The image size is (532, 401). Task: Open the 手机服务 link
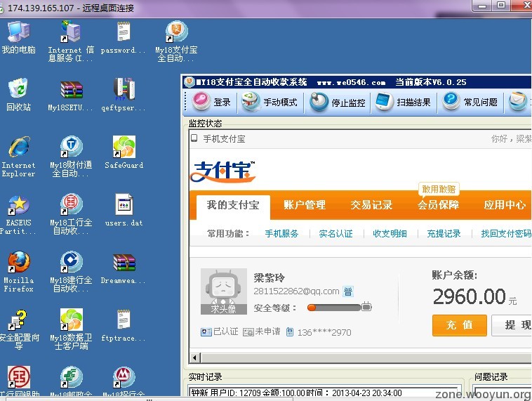click(281, 234)
